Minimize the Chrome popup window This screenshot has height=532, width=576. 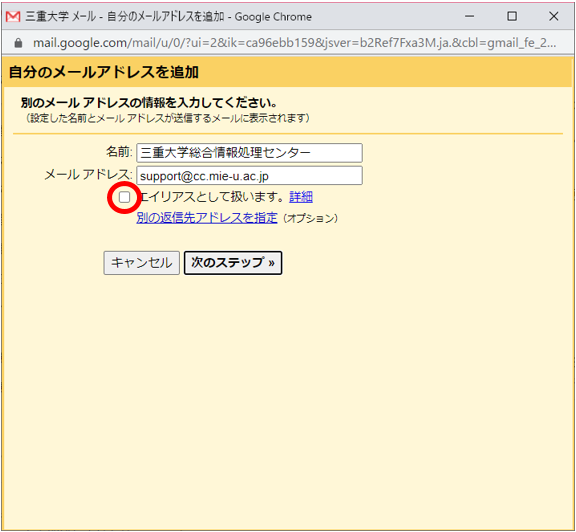click(x=469, y=17)
